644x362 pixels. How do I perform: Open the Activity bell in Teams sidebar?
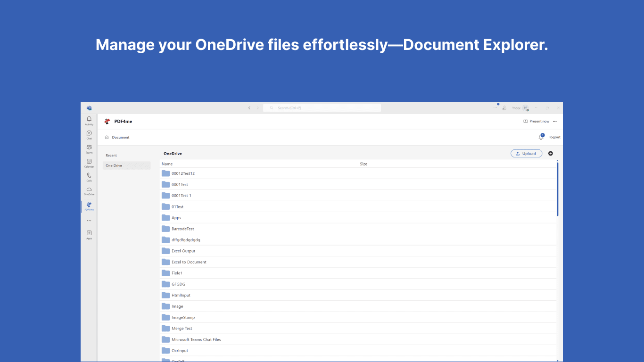tap(89, 121)
